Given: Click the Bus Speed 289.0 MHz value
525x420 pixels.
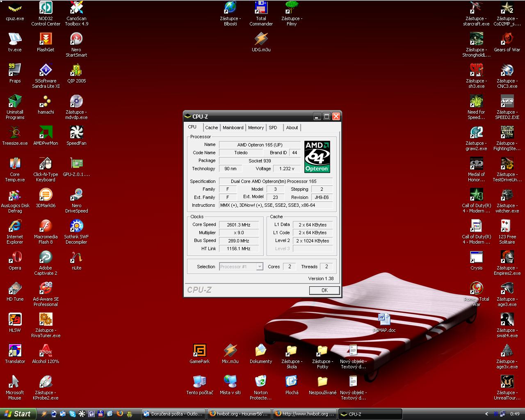Looking at the screenshot, I should pos(239,241).
